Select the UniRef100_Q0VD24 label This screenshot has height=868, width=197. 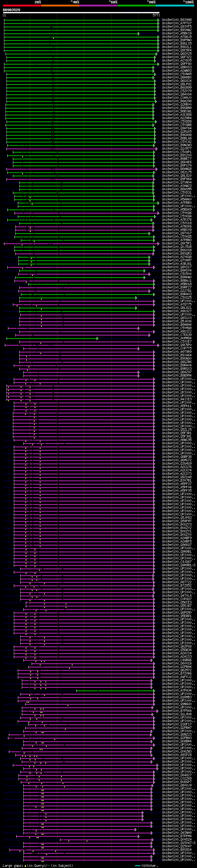pyautogui.click(x=177, y=839)
